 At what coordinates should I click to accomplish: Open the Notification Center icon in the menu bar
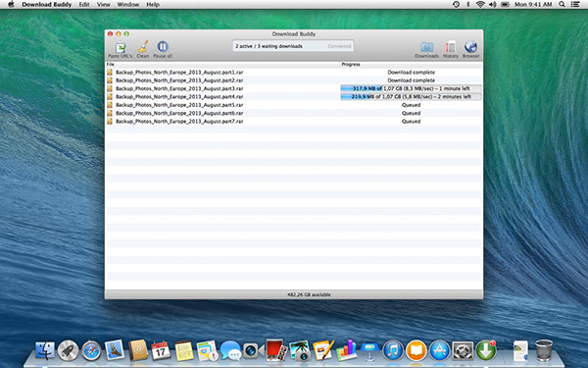[x=575, y=5]
